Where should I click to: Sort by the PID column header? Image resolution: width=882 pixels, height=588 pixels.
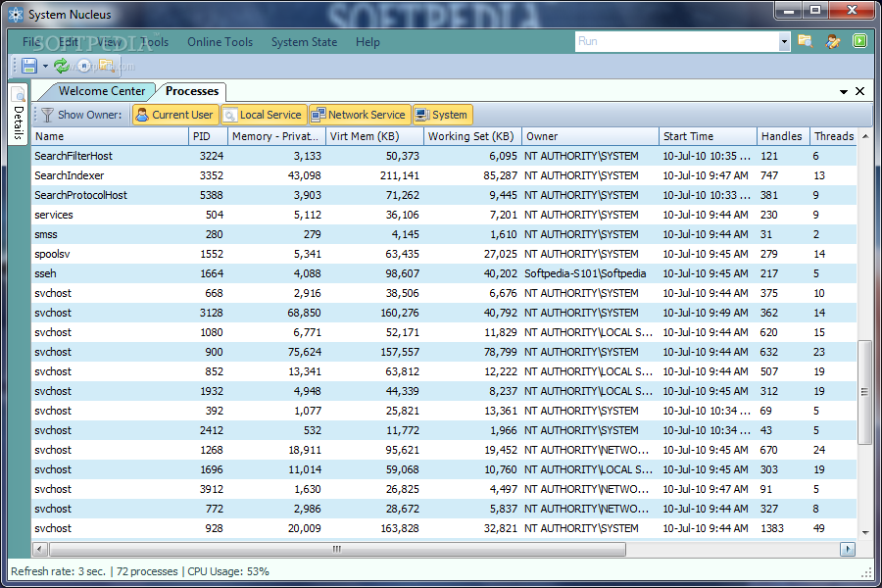pos(208,136)
